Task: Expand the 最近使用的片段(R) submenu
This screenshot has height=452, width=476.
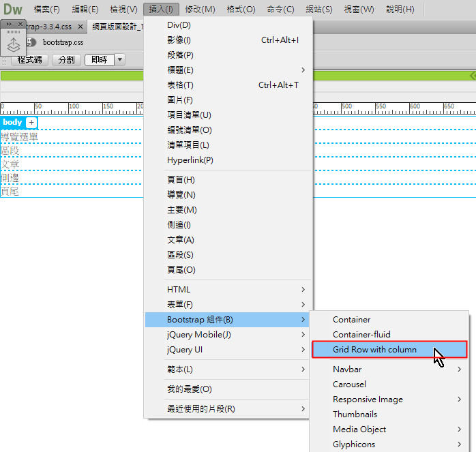Action: (228, 409)
